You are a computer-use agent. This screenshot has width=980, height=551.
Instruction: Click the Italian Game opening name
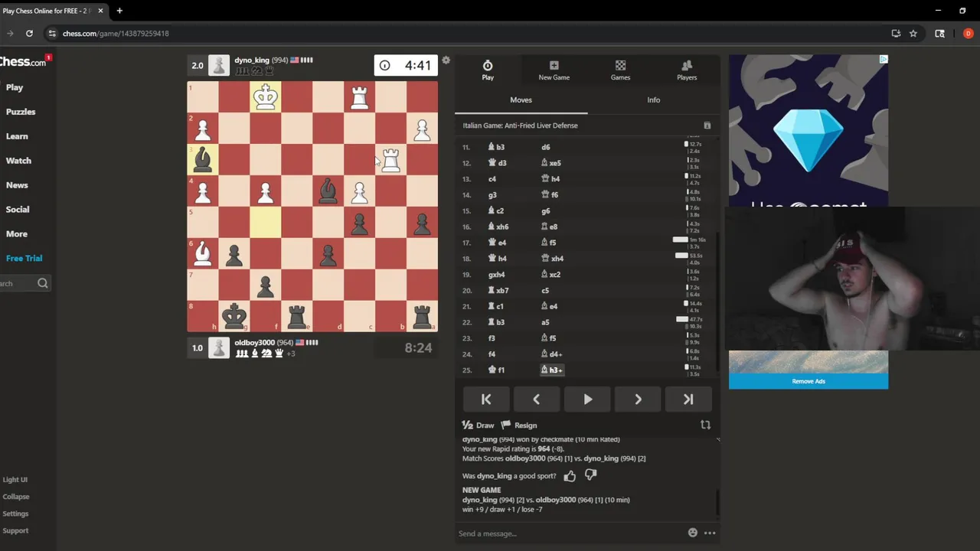[x=520, y=126]
